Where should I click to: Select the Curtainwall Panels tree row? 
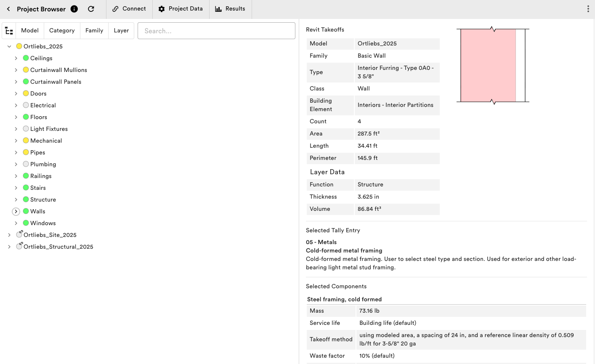pos(56,82)
